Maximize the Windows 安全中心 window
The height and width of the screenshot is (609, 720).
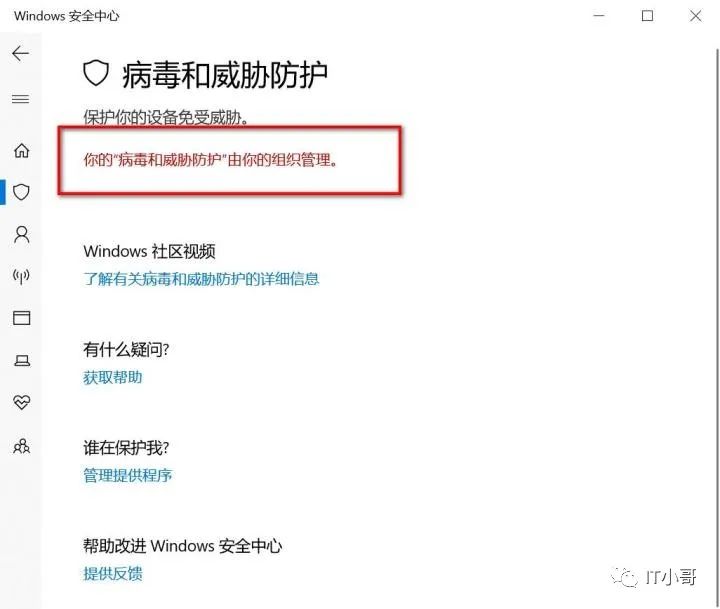[x=647, y=16]
